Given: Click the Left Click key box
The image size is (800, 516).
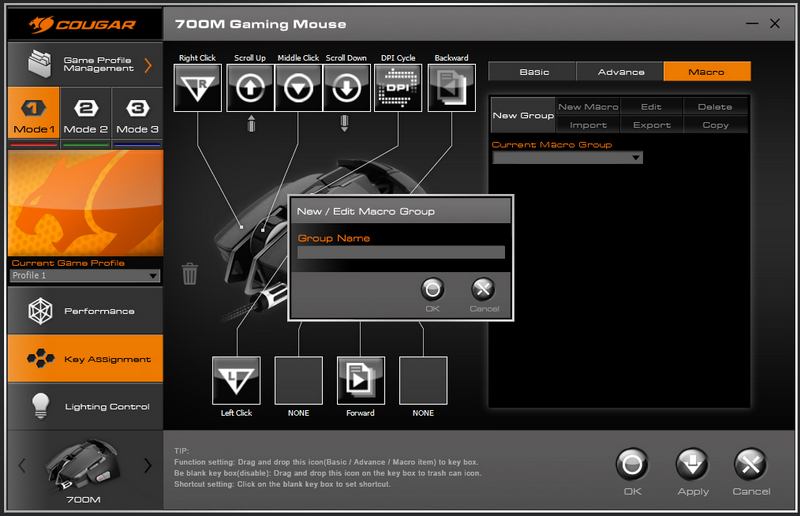Looking at the screenshot, I should [236, 380].
